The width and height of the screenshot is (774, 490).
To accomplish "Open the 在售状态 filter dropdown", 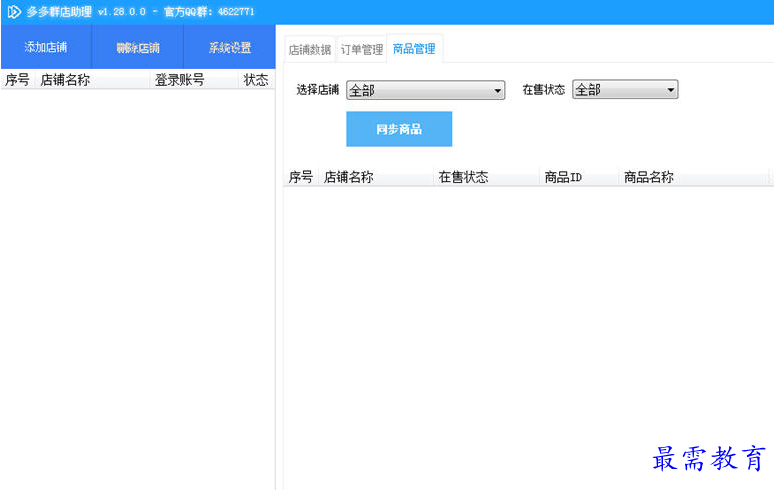I will (625, 90).
